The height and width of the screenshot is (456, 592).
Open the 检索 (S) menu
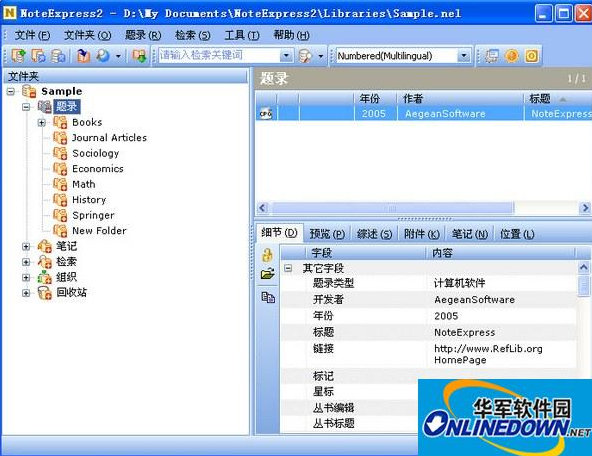[193, 35]
